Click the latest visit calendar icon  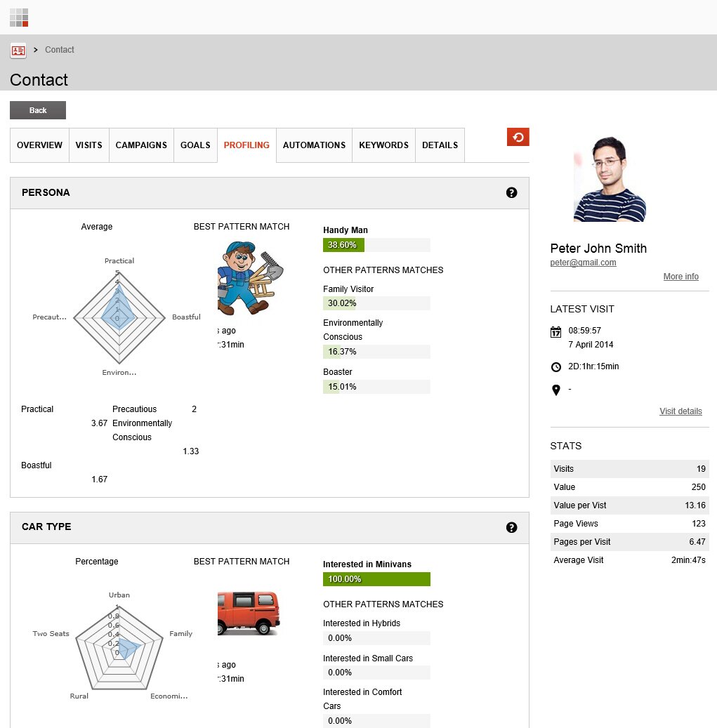tap(556, 332)
